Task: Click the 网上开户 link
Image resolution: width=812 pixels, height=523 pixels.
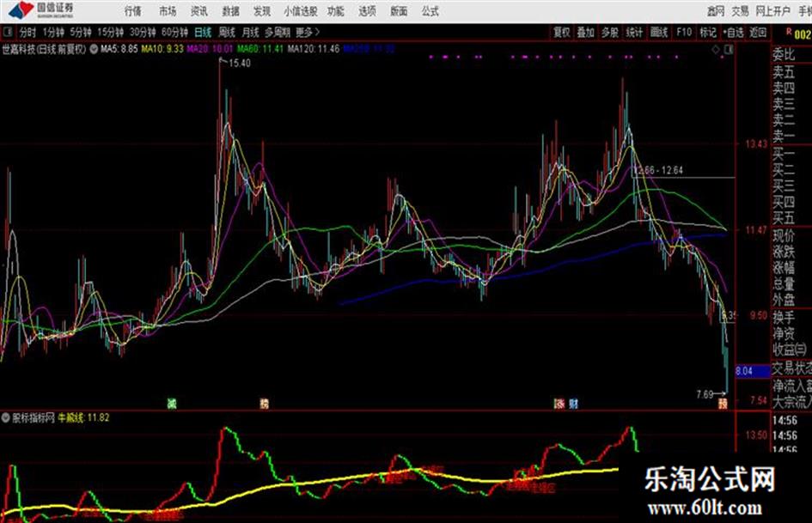Action: click(773, 11)
